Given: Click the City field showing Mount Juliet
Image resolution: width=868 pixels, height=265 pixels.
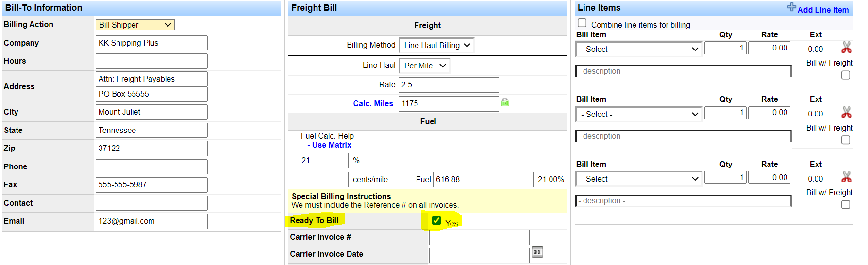Looking at the screenshot, I should (151, 112).
